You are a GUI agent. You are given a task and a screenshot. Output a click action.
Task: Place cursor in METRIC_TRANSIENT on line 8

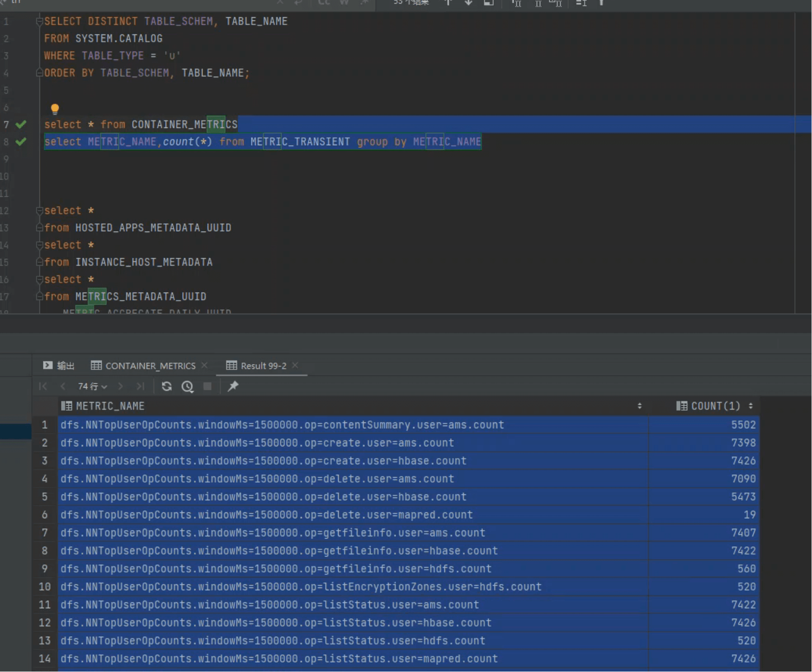[300, 142]
